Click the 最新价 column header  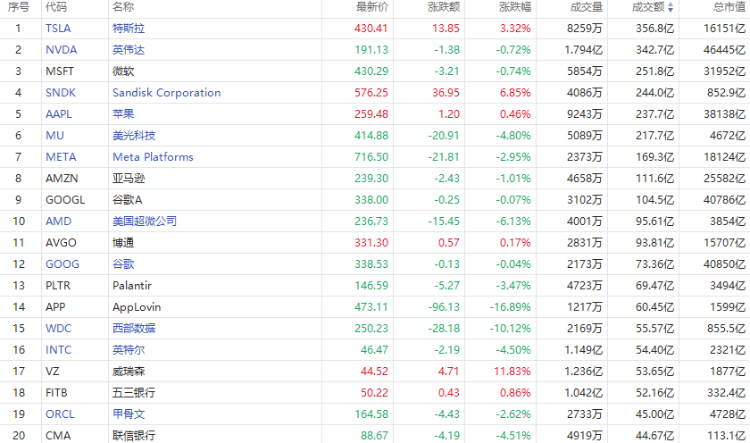click(x=372, y=7)
